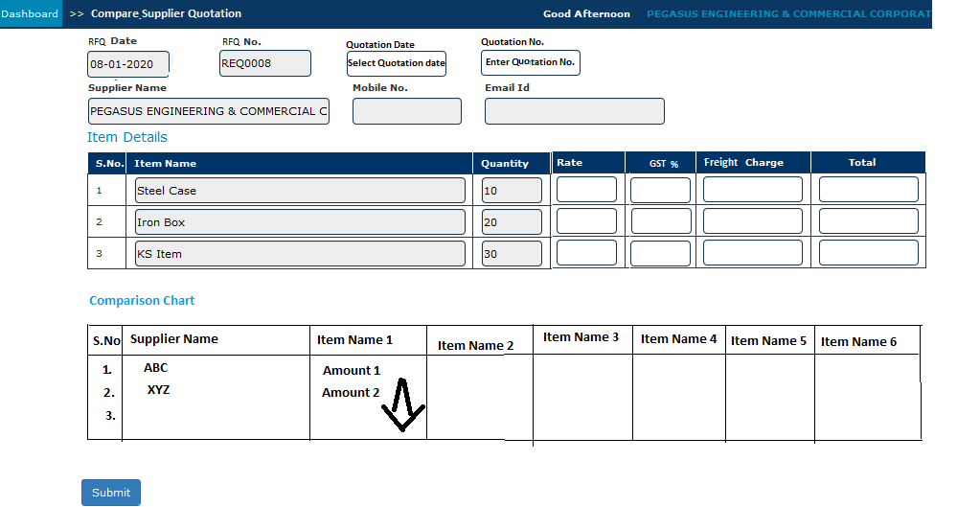Viewport: 980px width, 507px height.
Task: Click the Steel Case quantity field 10
Action: pos(512,191)
